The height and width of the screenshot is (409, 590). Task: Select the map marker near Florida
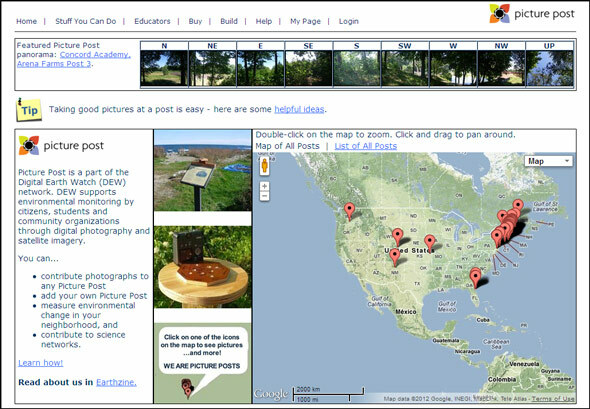pos(476,278)
